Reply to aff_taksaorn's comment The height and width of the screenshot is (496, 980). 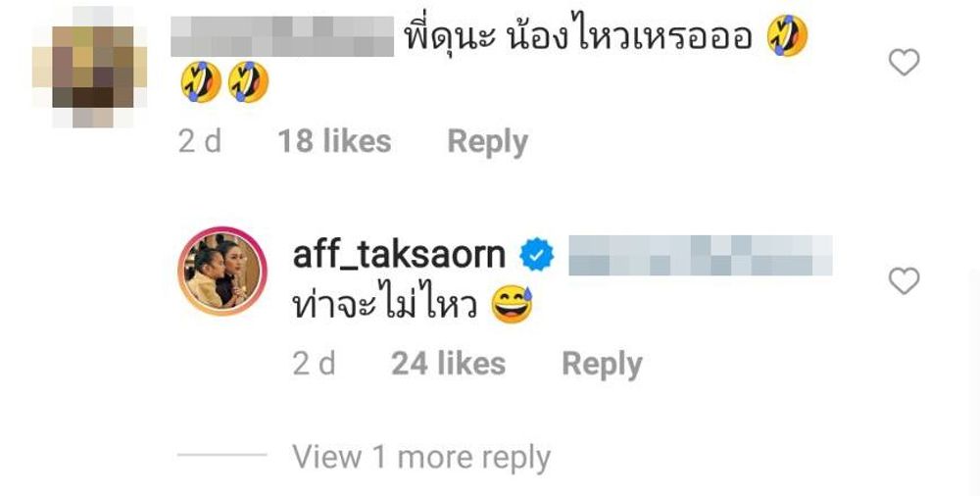coord(602,366)
